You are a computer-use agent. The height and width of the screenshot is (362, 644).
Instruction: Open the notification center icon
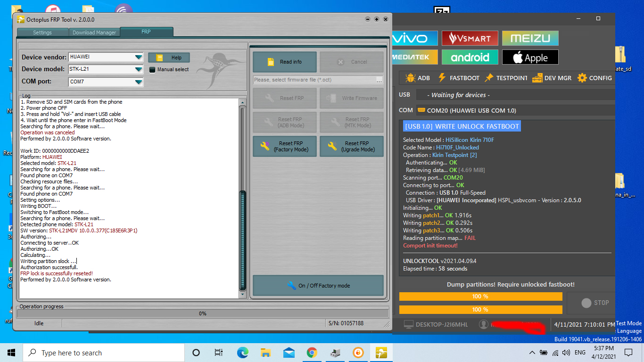click(x=628, y=353)
